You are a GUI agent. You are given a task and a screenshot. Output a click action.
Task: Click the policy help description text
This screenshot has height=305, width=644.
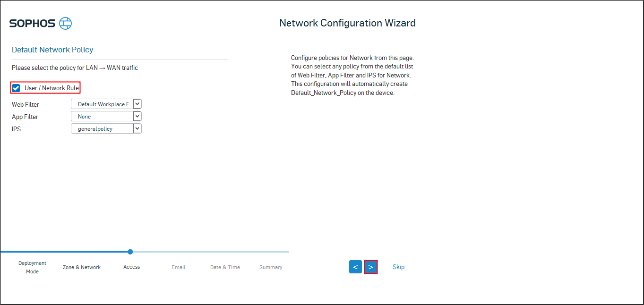coord(352,75)
